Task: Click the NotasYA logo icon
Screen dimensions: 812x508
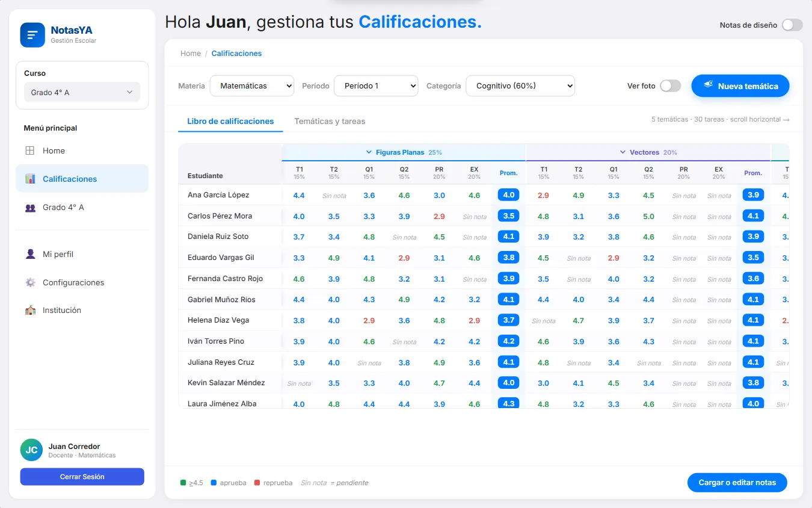Action: coord(32,35)
